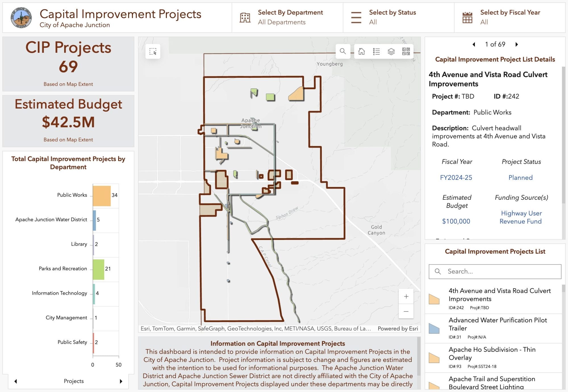Click the home default extent icon
This screenshot has width=568, height=392.
pyautogui.click(x=362, y=51)
